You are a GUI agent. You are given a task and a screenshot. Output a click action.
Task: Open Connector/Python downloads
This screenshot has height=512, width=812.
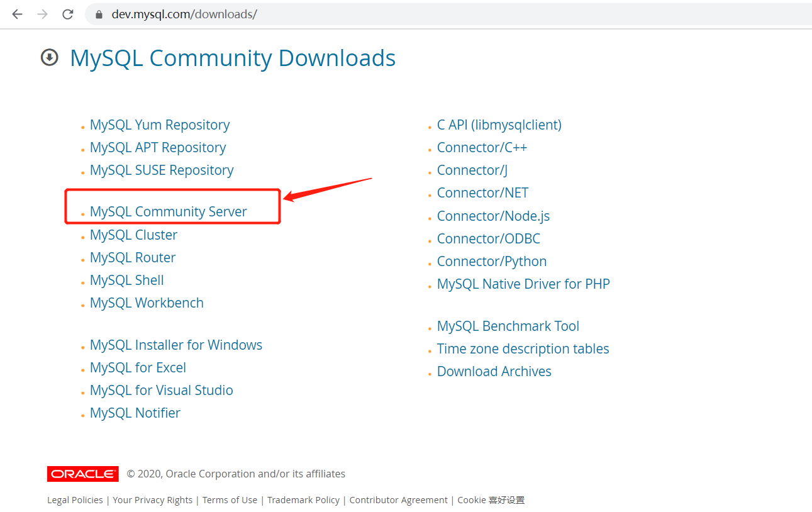pos(492,261)
